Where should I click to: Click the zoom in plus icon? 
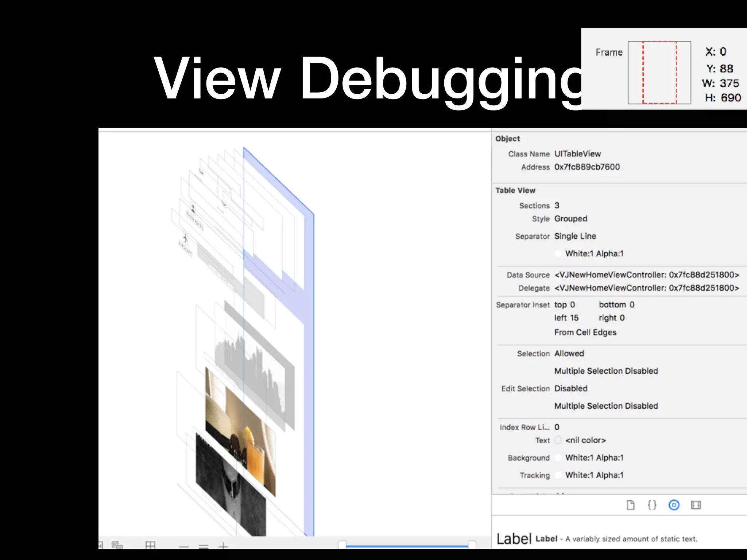[223, 546]
